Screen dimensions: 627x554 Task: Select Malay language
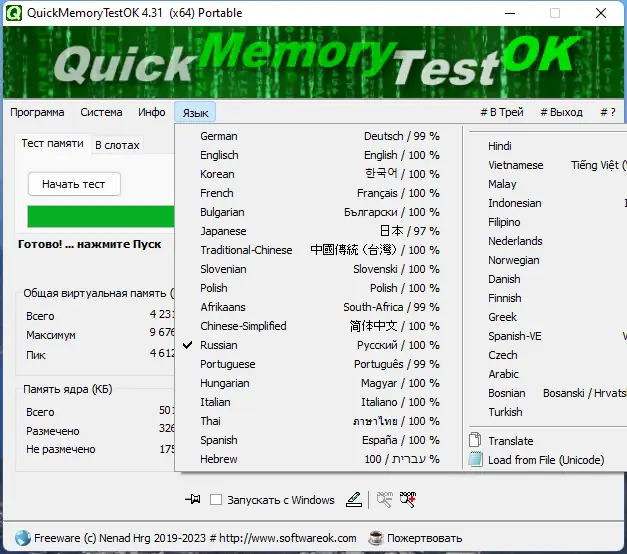tap(547, 184)
